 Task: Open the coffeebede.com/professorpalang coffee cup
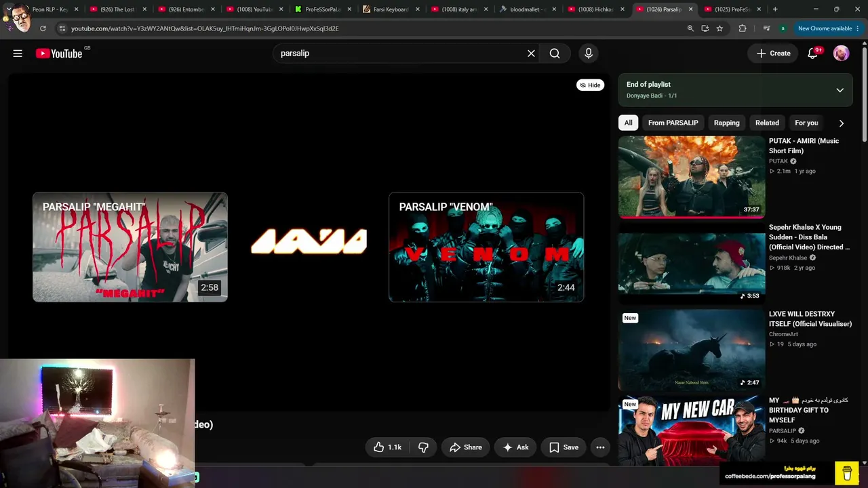pyautogui.click(x=847, y=472)
